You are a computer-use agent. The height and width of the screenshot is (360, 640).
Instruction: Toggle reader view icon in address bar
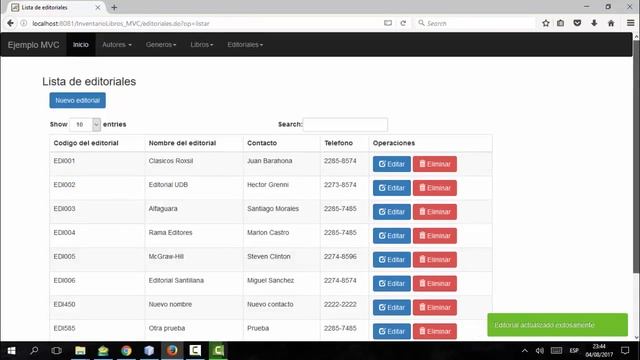pyautogui.click(x=388, y=23)
